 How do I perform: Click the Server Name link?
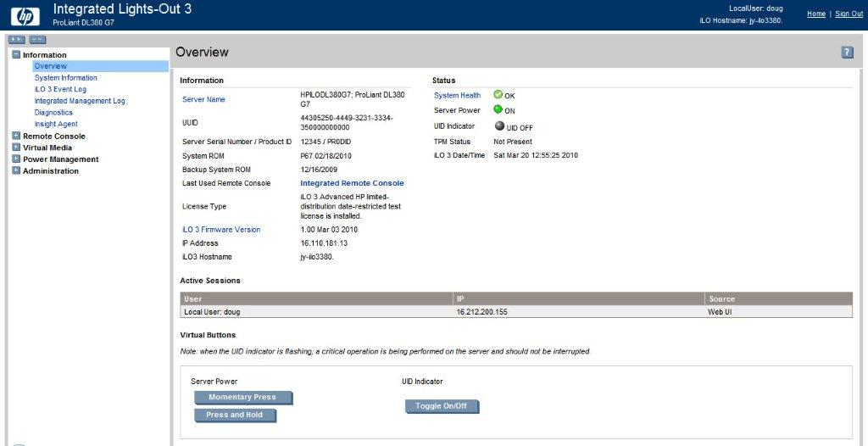pyautogui.click(x=203, y=100)
